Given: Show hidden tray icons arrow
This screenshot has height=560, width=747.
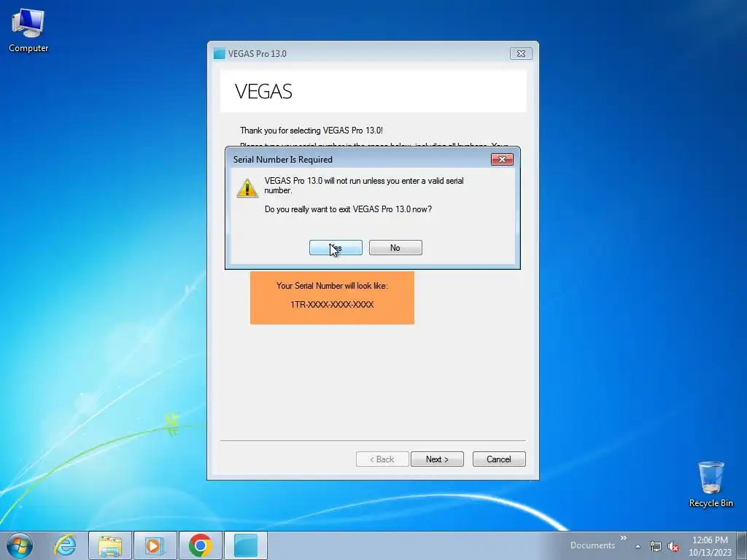Looking at the screenshot, I should [x=638, y=546].
